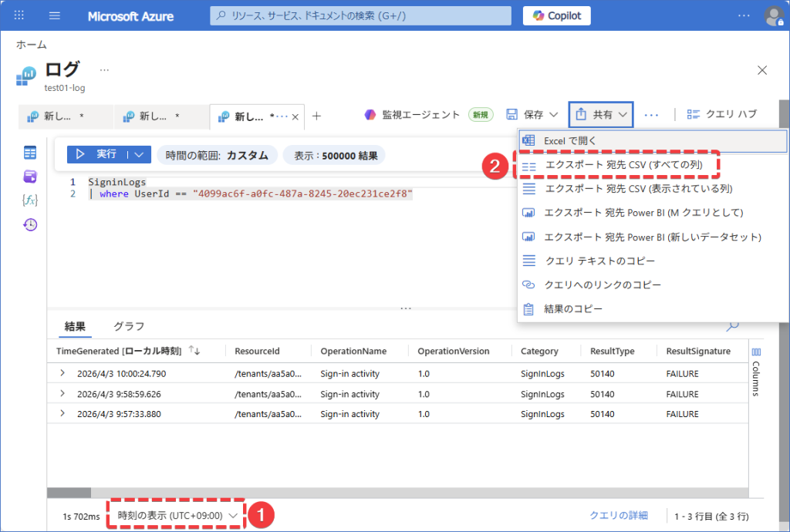Open the 時刻の表示 (UTC+09:00) dropdown

(177, 515)
